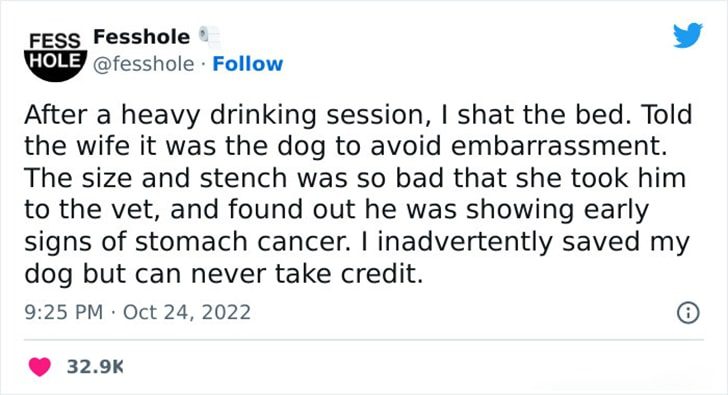Open the tweet info circle icon
This screenshot has width=728, height=395.
pyautogui.click(x=688, y=313)
